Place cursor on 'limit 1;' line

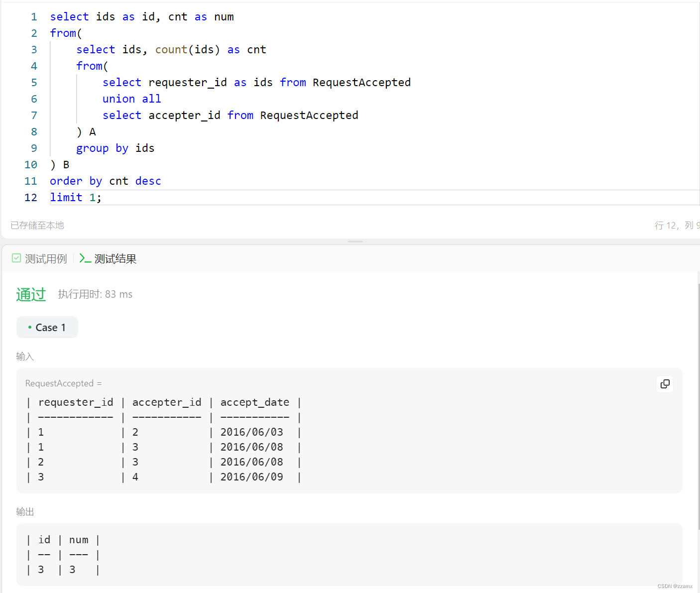(x=76, y=197)
